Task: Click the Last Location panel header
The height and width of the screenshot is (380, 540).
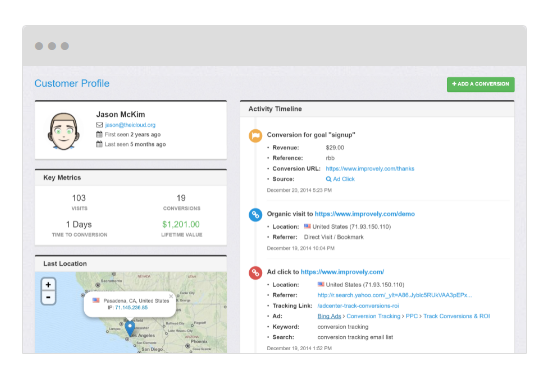Action: coord(131,264)
